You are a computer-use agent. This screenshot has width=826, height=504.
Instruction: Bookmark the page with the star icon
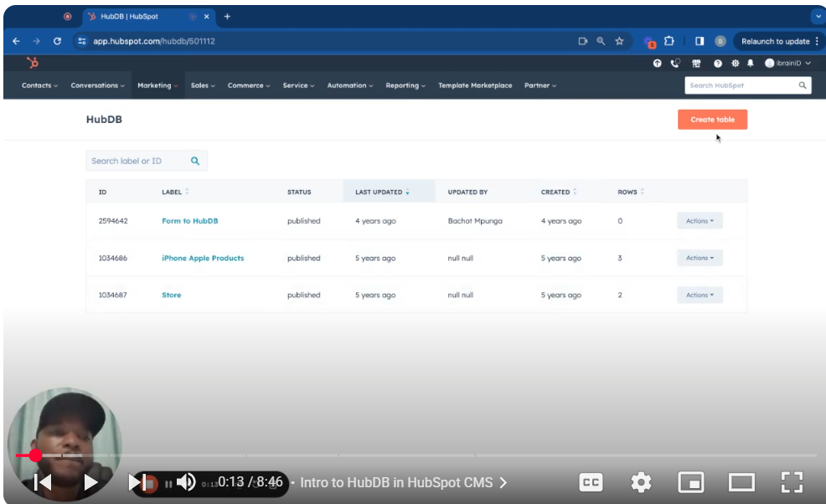tap(620, 41)
